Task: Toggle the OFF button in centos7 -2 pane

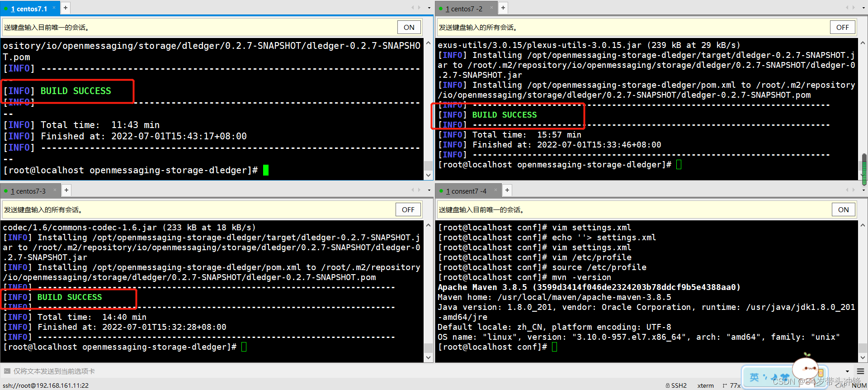Action: pyautogui.click(x=843, y=27)
